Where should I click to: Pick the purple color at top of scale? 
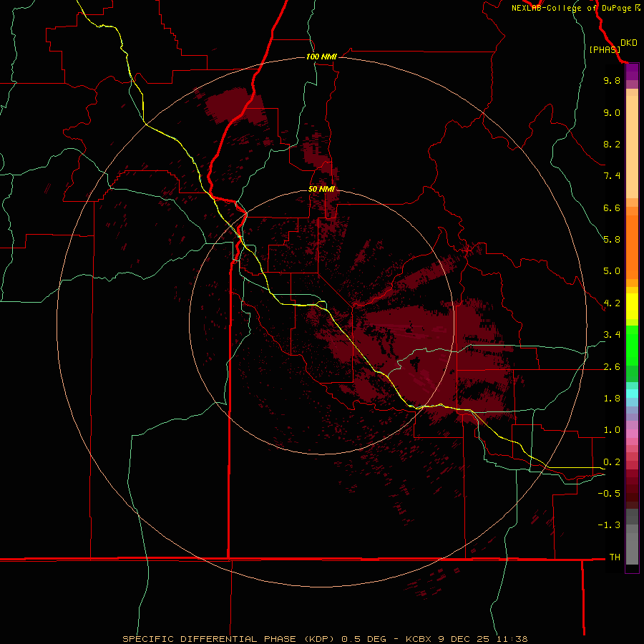(x=632, y=72)
